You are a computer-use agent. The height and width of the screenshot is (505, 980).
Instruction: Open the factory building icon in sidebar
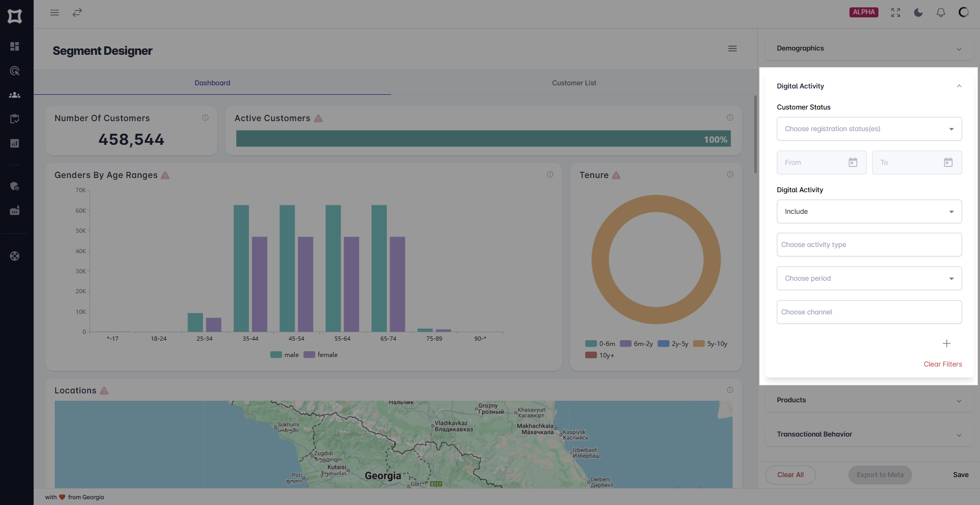coord(15,210)
